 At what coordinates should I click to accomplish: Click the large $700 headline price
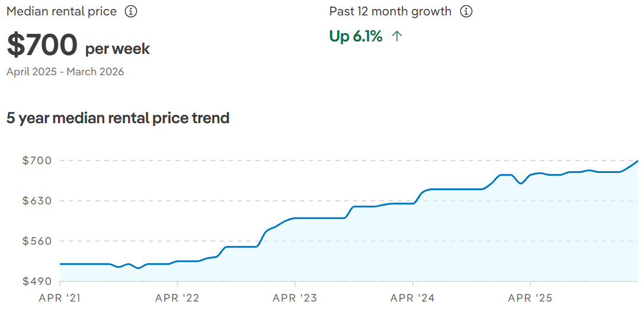[42, 46]
